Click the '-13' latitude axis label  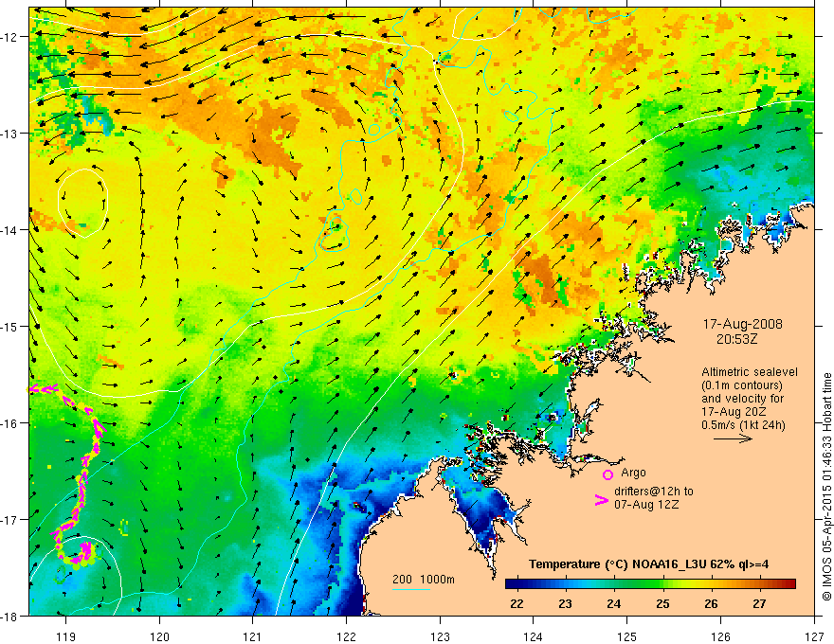tap(9, 134)
